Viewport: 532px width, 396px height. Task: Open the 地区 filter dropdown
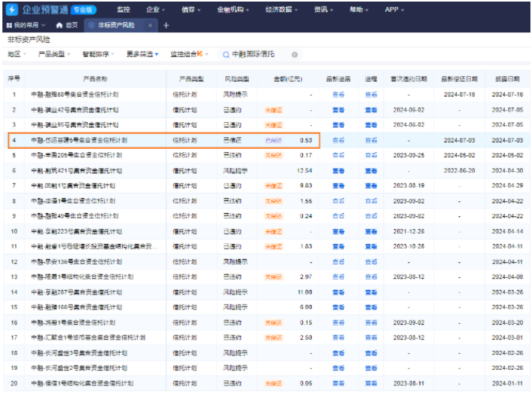pyautogui.click(x=17, y=54)
